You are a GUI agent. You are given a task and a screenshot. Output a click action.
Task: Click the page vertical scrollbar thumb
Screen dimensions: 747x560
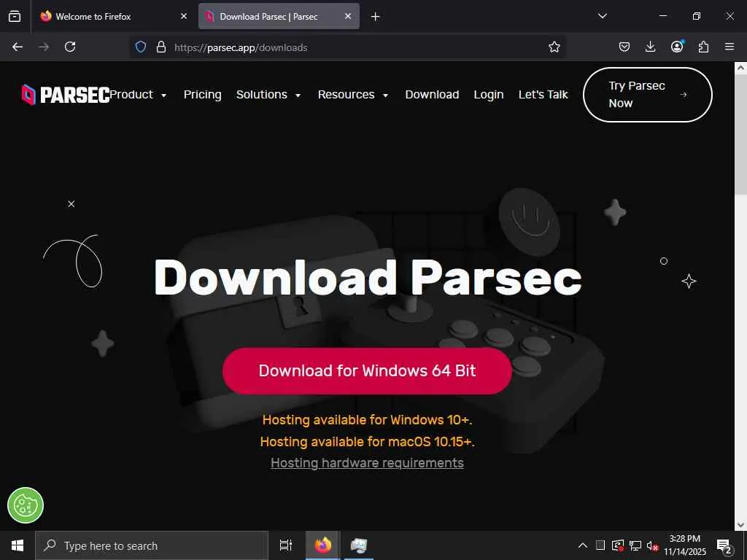741,136
